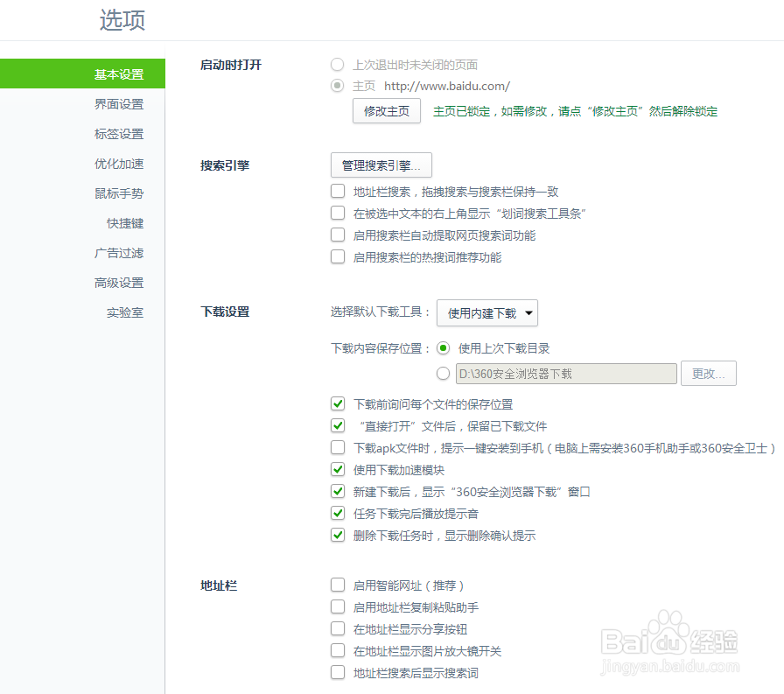Enable 搜索栏的热搜词推荐功能 checkbox

tap(338, 257)
